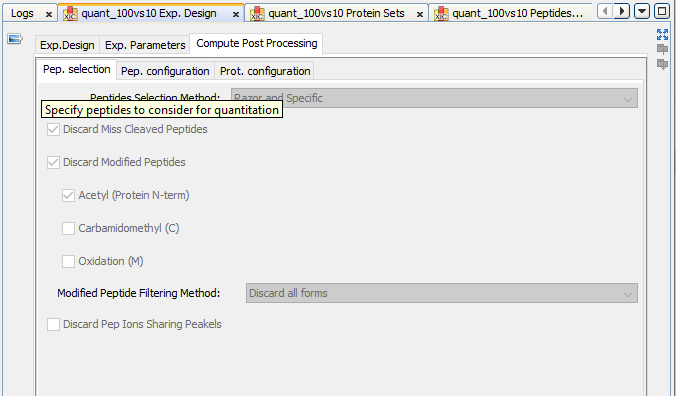Enable the Oxidation (M) checkbox

coord(69,261)
